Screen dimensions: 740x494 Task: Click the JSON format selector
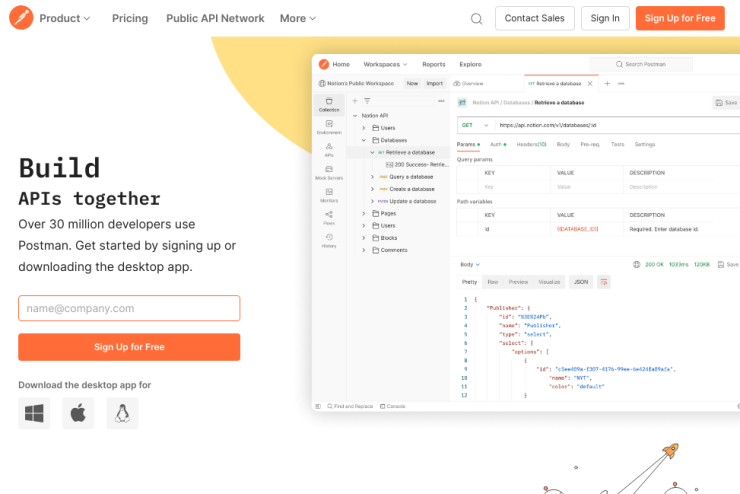point(581,282)
